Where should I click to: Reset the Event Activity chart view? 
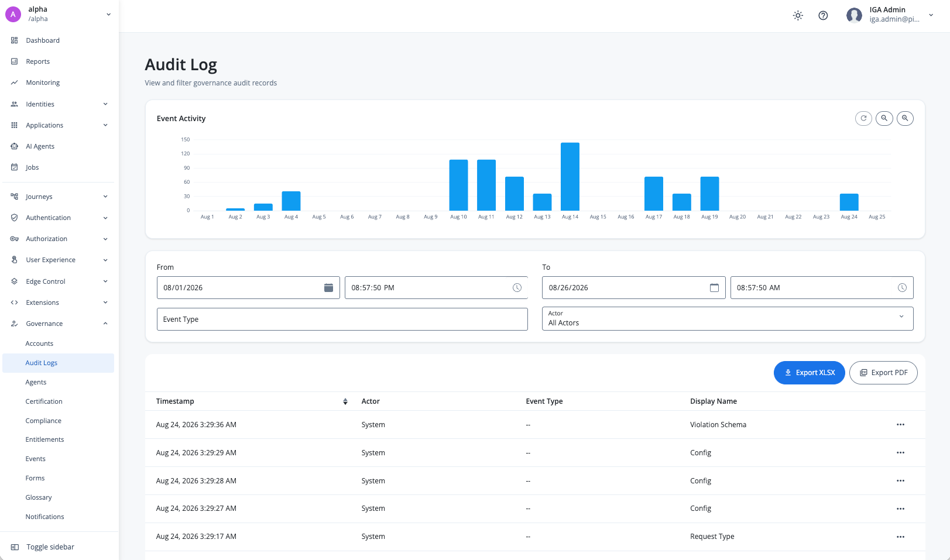[863, 118]
